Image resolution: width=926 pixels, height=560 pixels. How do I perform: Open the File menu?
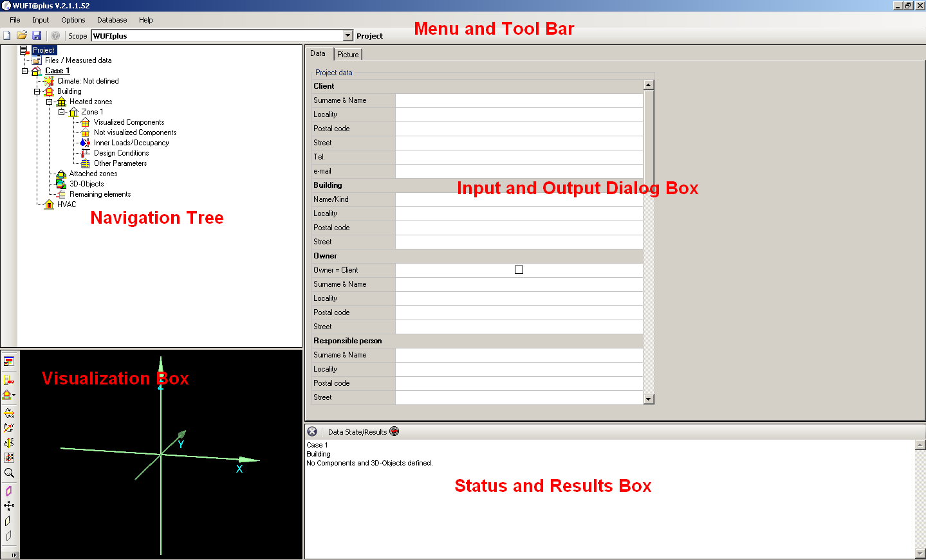pyautogui.click(x=15, y=20)
